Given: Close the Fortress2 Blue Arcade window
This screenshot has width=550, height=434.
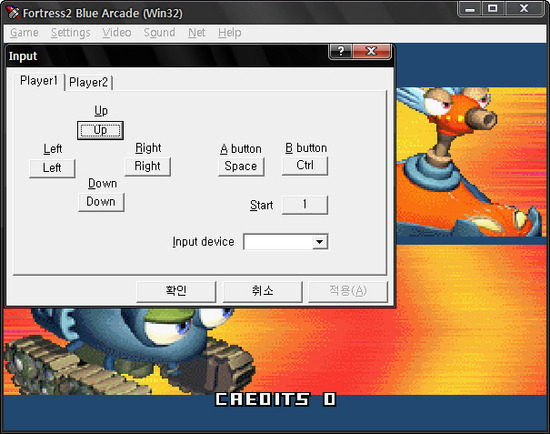Looking at the screenshot, I should click(524, 9).
